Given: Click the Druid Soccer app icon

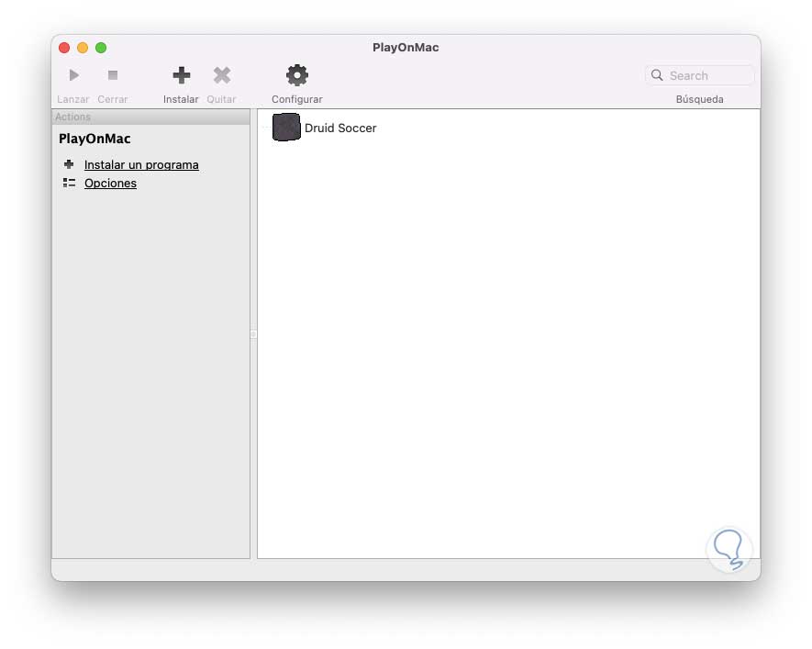Looking at the screenshot, I should click(x=286, y=127).
